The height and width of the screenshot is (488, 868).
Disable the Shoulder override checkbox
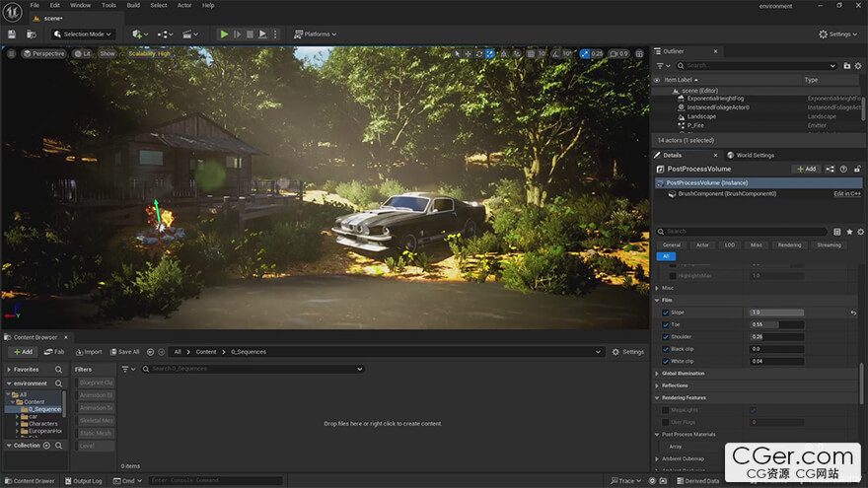tap(666, 336)
